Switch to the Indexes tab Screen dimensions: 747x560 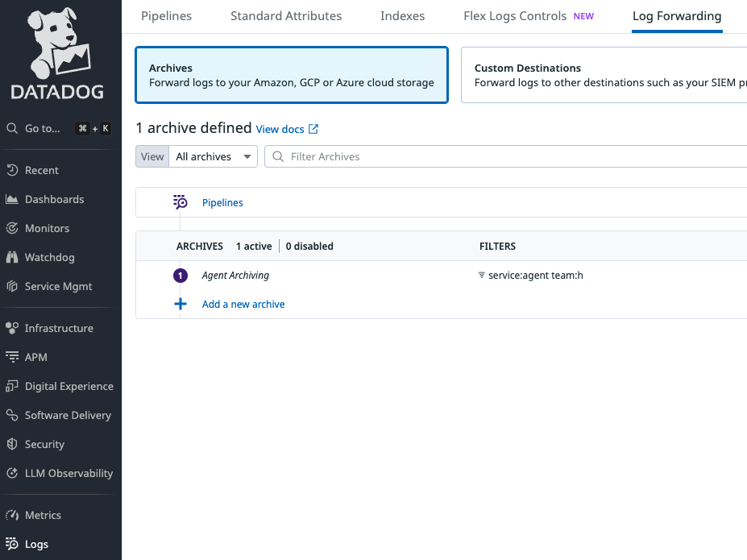pyautogui.click(x=403, y=16)
